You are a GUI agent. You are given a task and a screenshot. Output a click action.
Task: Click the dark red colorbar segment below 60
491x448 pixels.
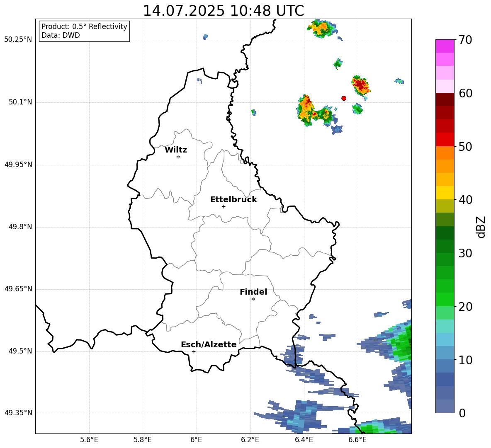(445, 99)
